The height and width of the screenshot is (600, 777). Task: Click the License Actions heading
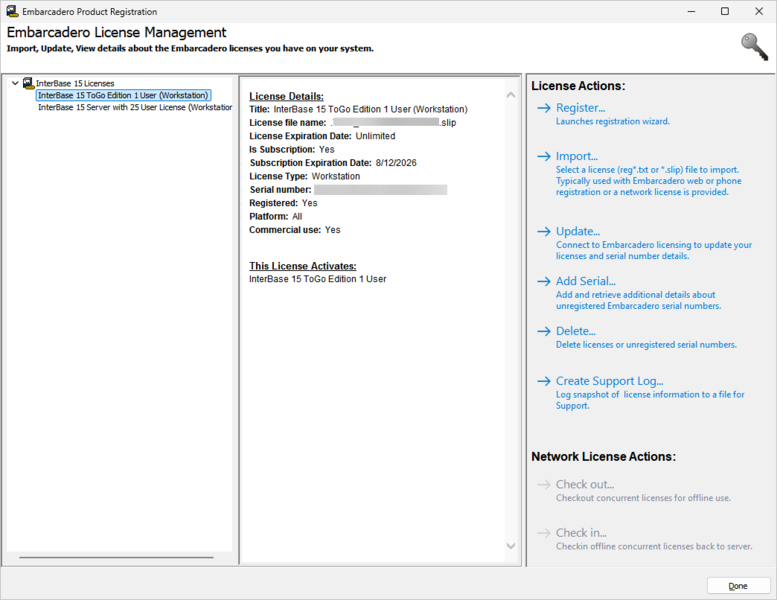[578, 86]
